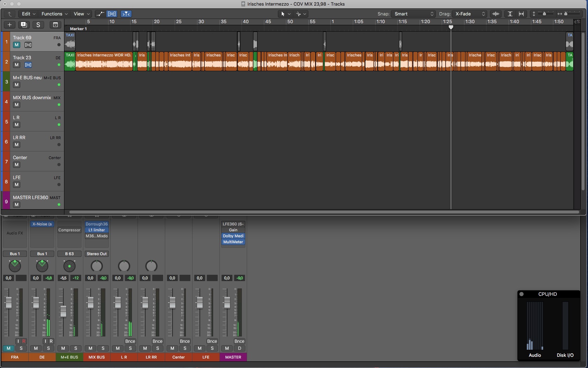Click the duplicate track icon
The width and height of the screenshot is (588, 368).
(x=24, y=25)
